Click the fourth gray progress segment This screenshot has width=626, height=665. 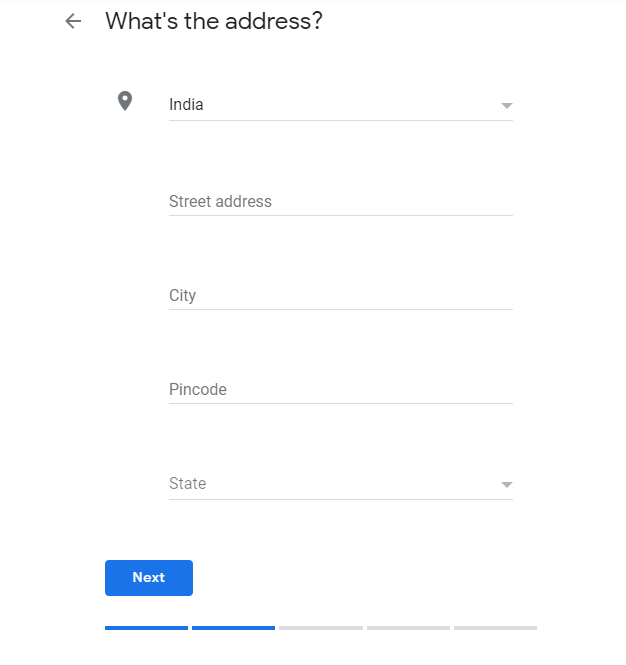pyautogui.click(x=408, y=628)
